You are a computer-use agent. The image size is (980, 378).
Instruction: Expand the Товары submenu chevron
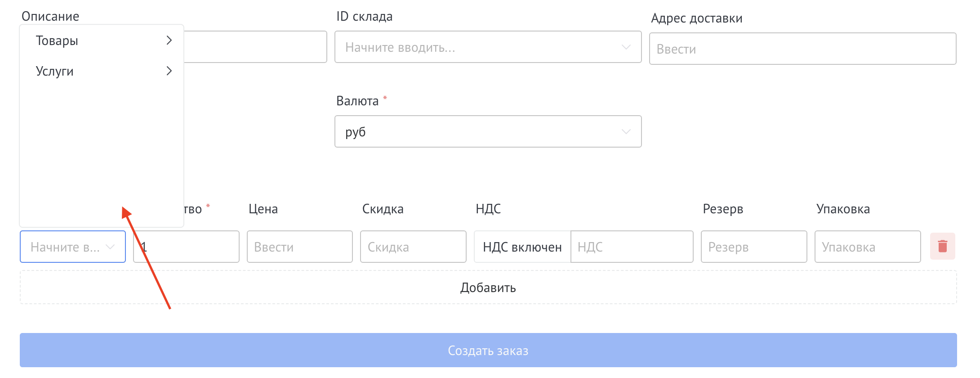click(x=169, y=40)
